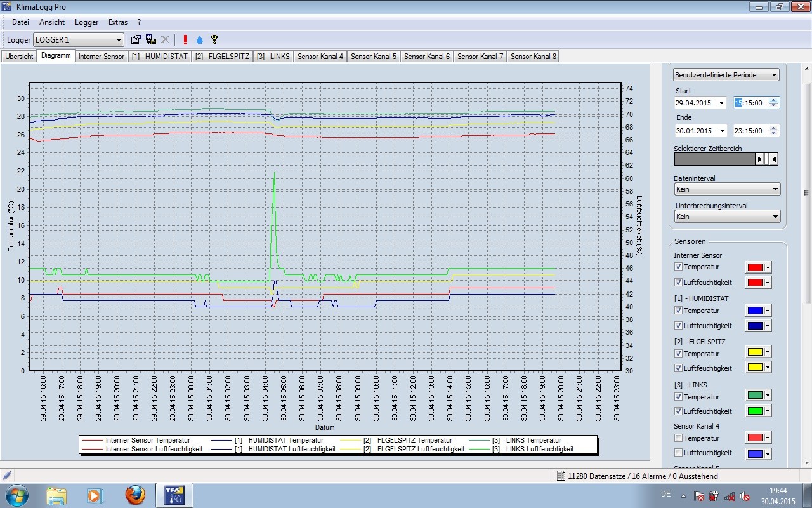The height and width of the screenshot is (508, 812).
Task: Open the Windows Start menu
Action: click(16, 495)
